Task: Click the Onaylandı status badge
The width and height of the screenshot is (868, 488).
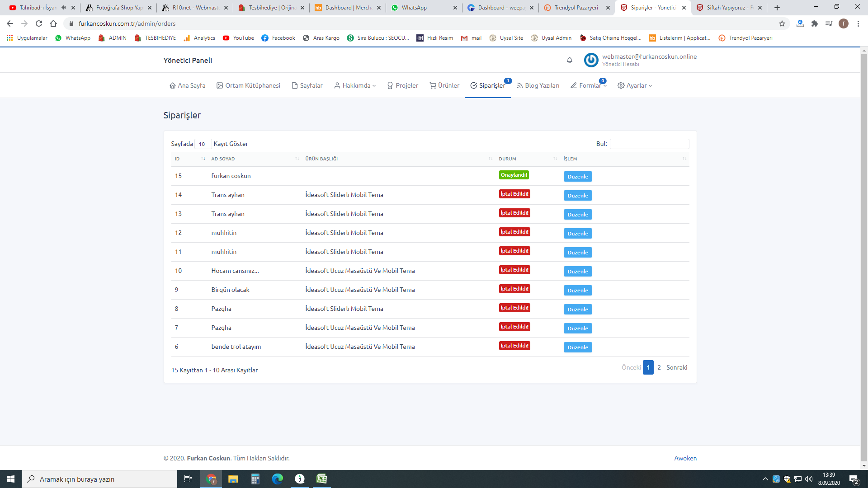Action: pos(514,175)
